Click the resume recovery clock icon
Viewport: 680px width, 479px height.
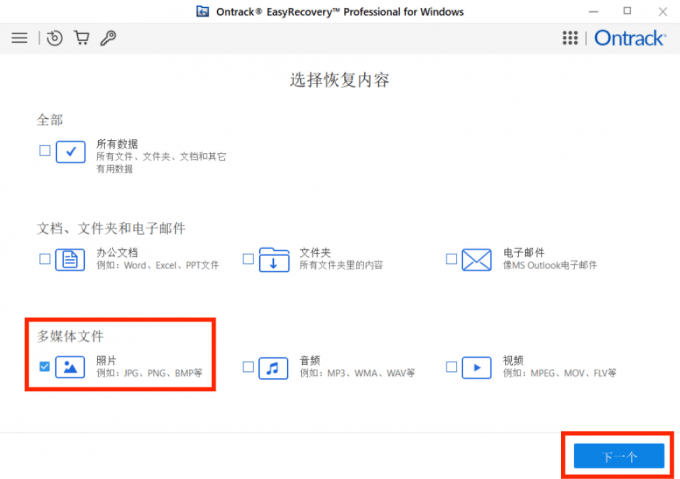click(55, 38)
